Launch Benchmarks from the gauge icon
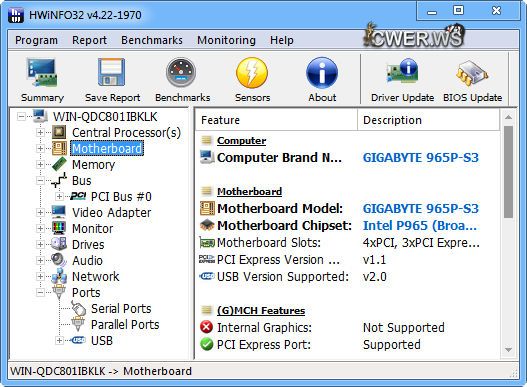 pos(181,72)
